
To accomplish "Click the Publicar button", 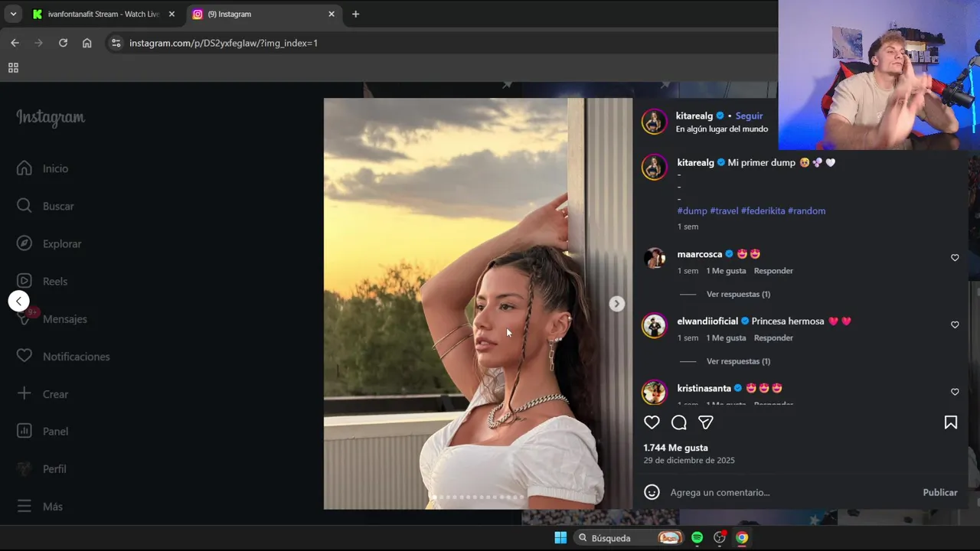I will 940,492.
